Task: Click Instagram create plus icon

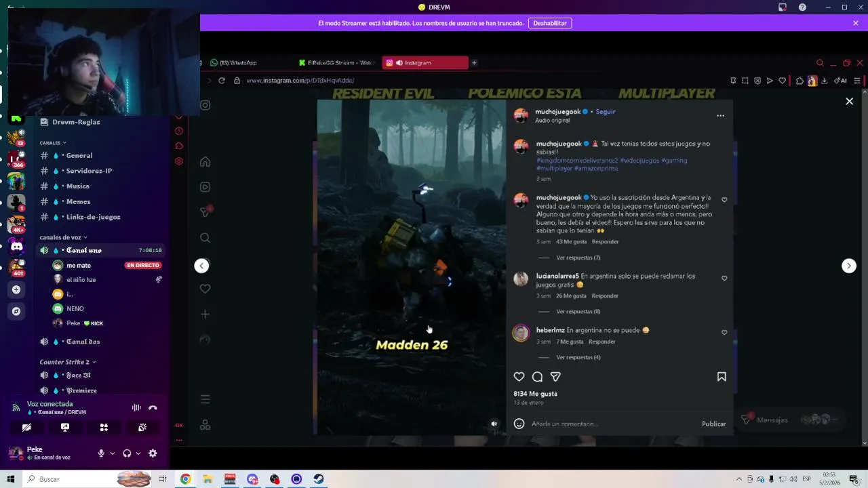Action: [x=205, y=314]
